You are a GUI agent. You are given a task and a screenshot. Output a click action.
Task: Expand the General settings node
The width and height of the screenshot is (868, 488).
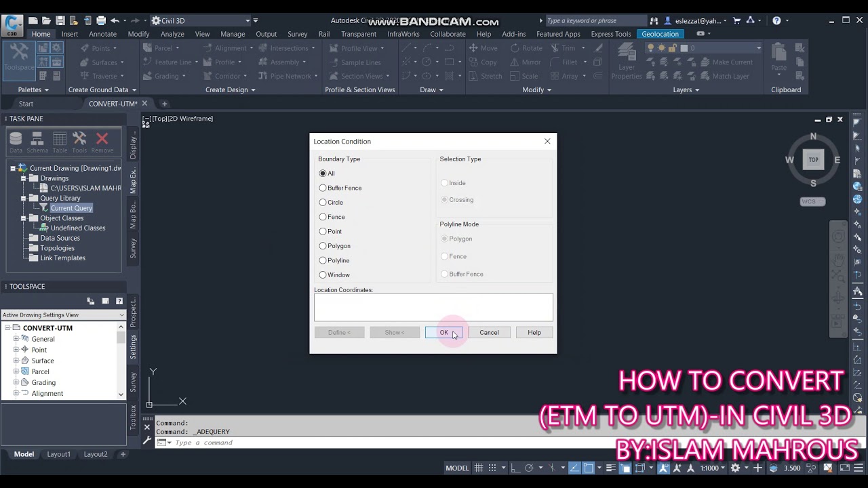point(16,339)
